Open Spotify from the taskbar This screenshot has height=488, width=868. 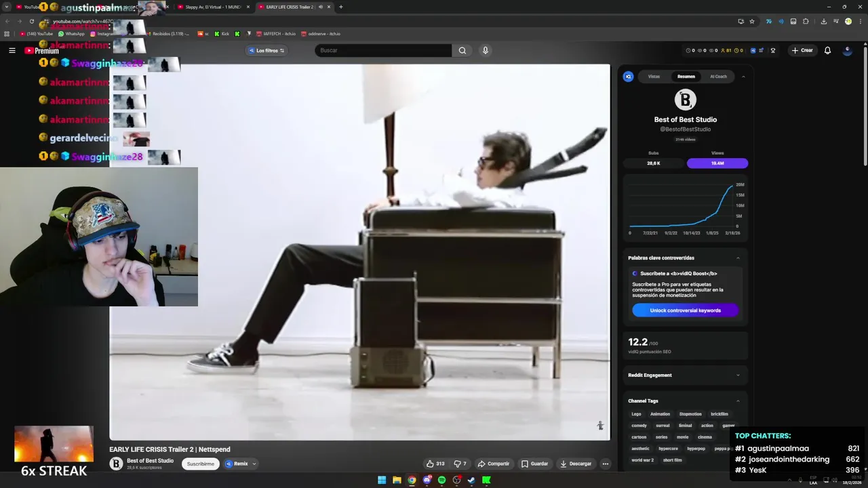click(x=441, y=480)
